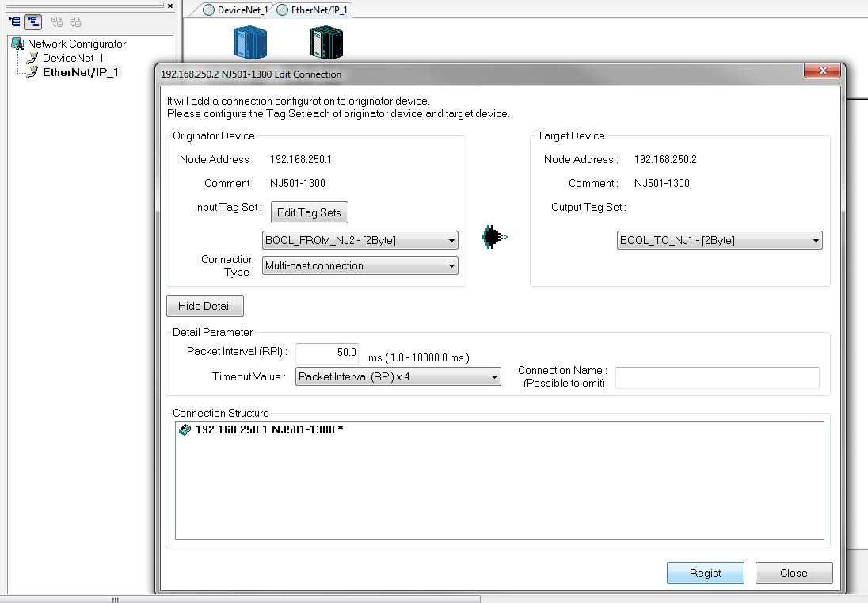Click the first tree view toolbar icon
This screenshot has width=868, height=603.
[x=14, y=22]
